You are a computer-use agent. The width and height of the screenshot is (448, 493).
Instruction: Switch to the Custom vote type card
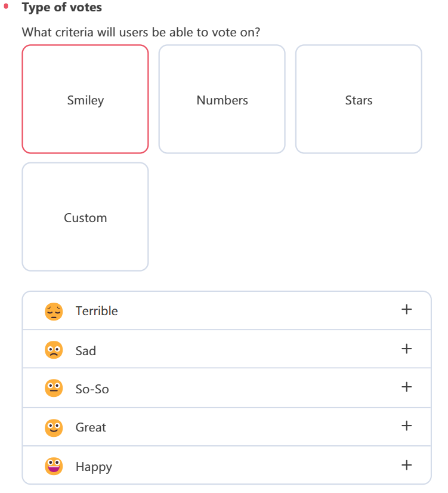[x=85, y=217]
